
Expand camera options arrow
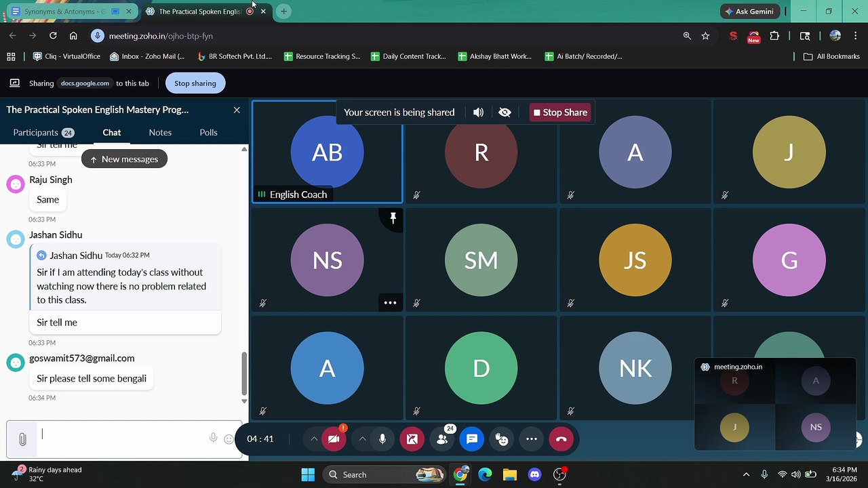[313, 439]
